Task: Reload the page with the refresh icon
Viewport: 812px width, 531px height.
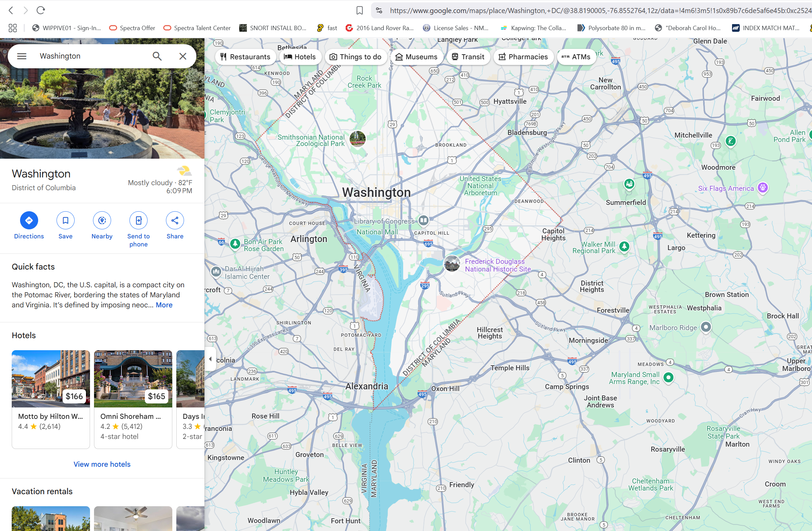Action: coord(40,10)
